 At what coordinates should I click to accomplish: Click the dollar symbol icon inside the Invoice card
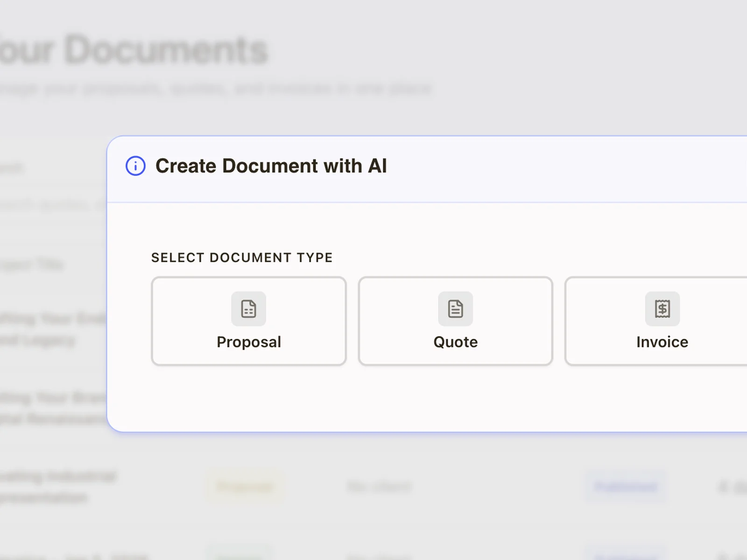point(662,309)
